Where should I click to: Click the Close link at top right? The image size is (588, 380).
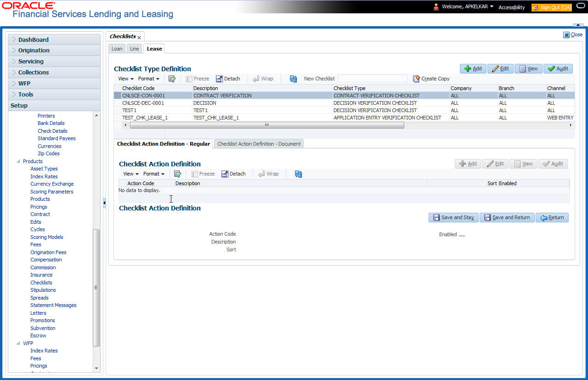[x=573, y=34]
